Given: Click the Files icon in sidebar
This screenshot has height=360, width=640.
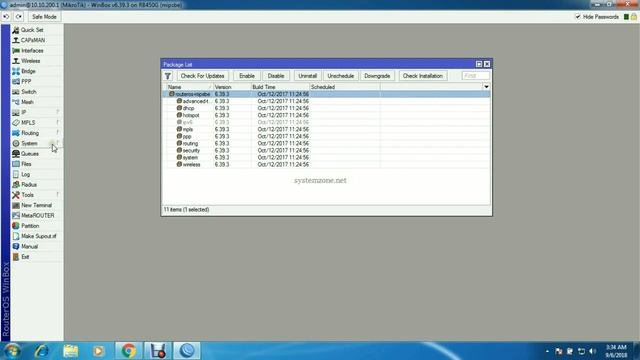Looking at the screenshot, I should tap(16, 164).
